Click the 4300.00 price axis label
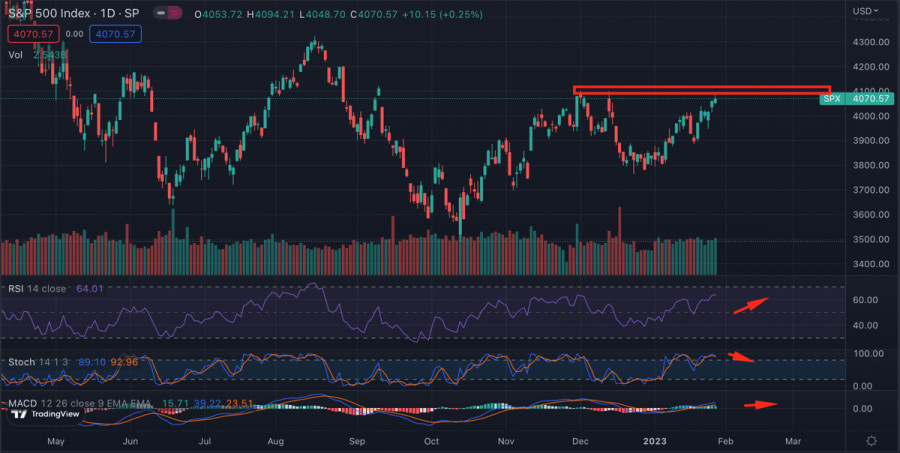The width and height of the screenshot is (900, 453). 870,42
